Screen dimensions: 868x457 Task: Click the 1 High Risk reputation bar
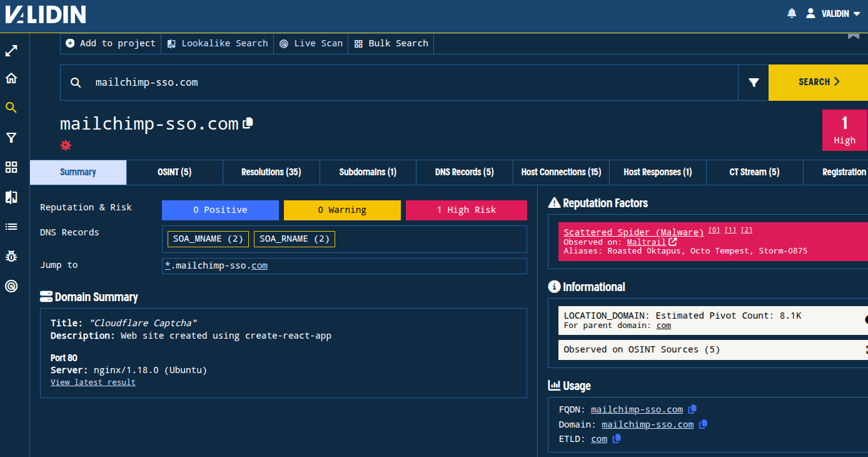[x=467, y=210]
